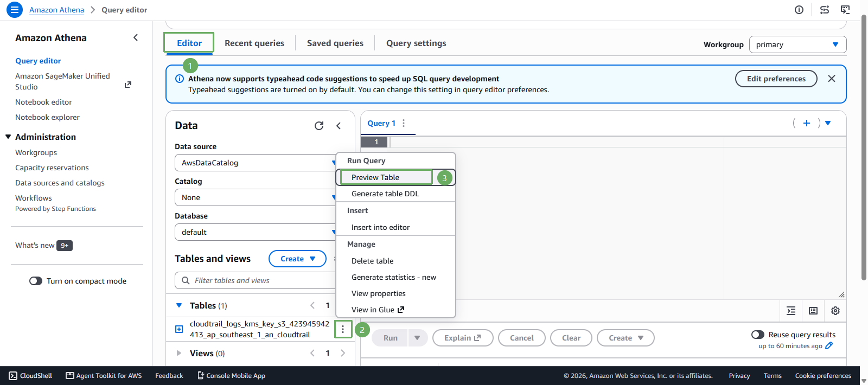The image size is (868, 385).
Task: Open the hamburger navigation menu icon
Action: (x=15, y=10)
